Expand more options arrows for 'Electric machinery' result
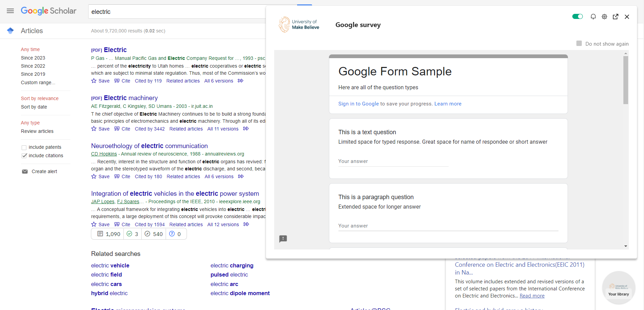 [246, 129]
